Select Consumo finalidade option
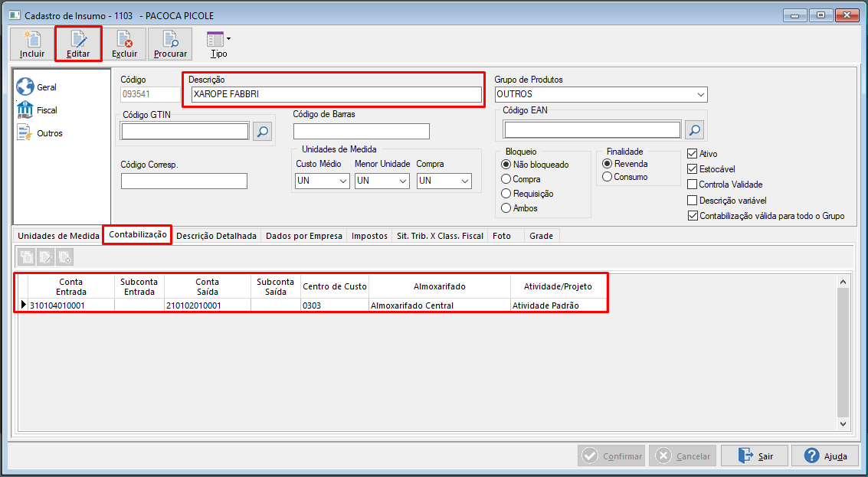This screenshot has height=477, width=868. (x=625, y=177)
